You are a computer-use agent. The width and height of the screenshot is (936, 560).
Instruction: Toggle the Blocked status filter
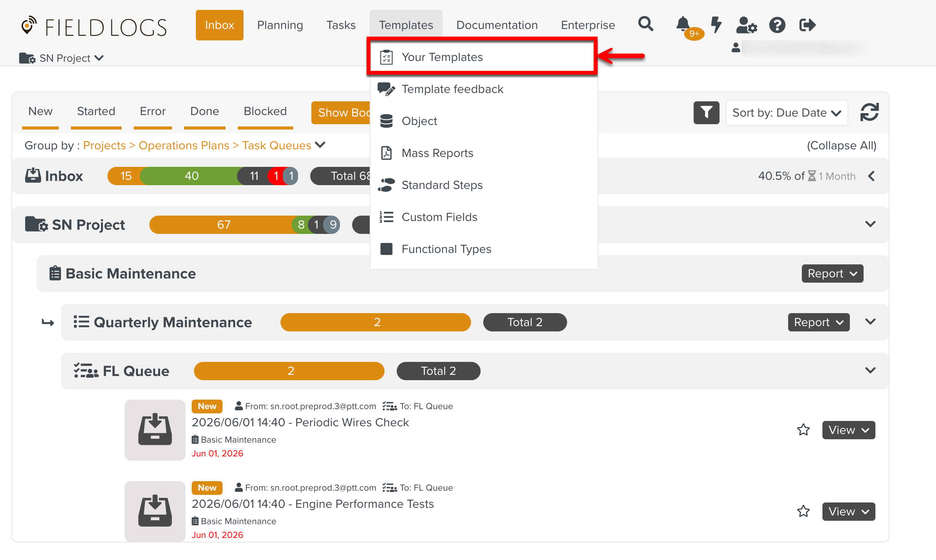(265, 112)
